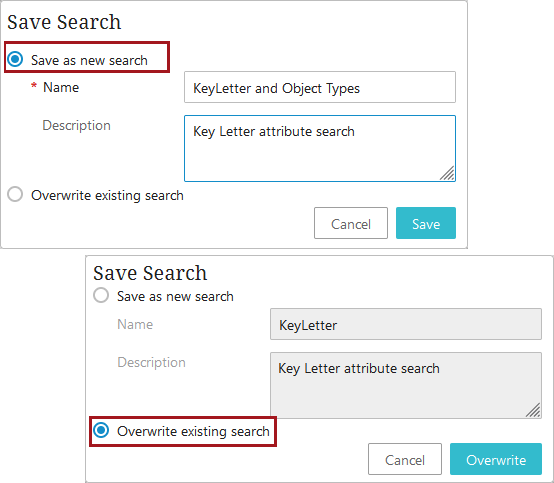Click the 'Save Search' heading of bottom dialog

(150, 273)
